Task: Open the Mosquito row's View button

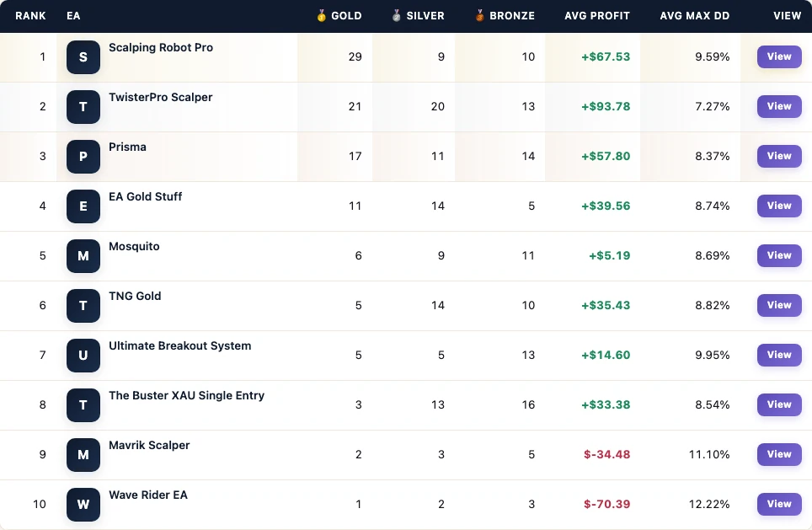Action: click(779, 255)
